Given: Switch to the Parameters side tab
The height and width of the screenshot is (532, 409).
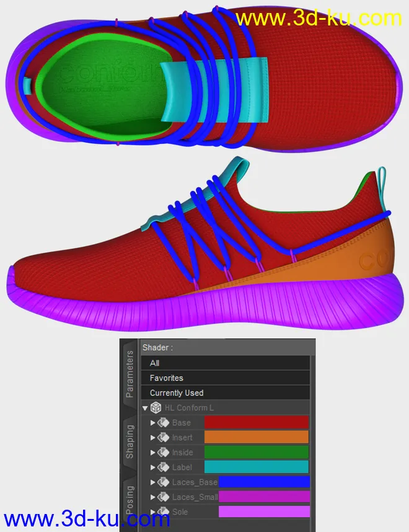Looking at the screenshot, I should (x=130, y=374).
